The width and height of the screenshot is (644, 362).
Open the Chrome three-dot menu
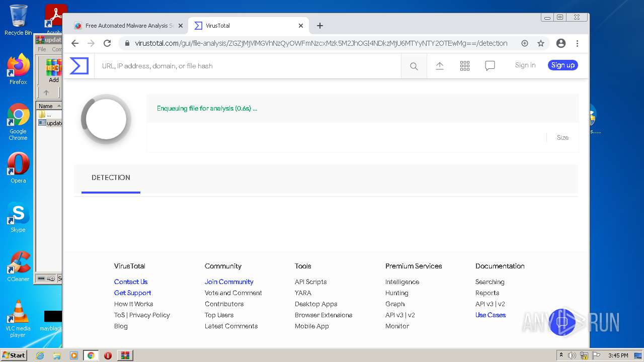coord(577,43)
